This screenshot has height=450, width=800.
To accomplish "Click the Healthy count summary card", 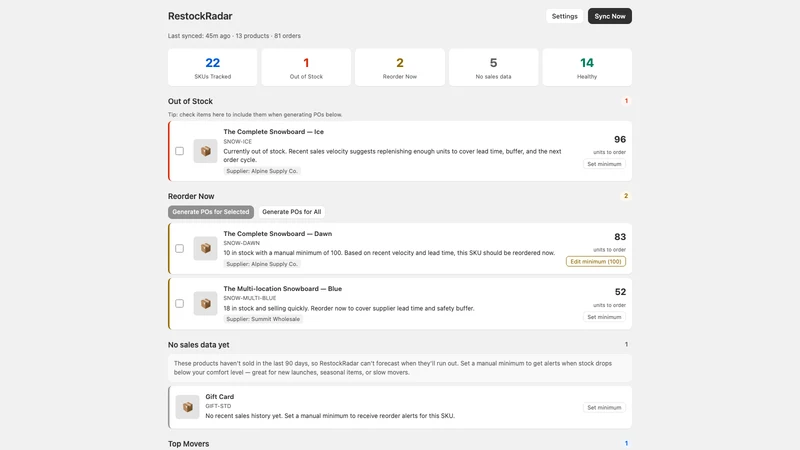I will coord(587,67).
